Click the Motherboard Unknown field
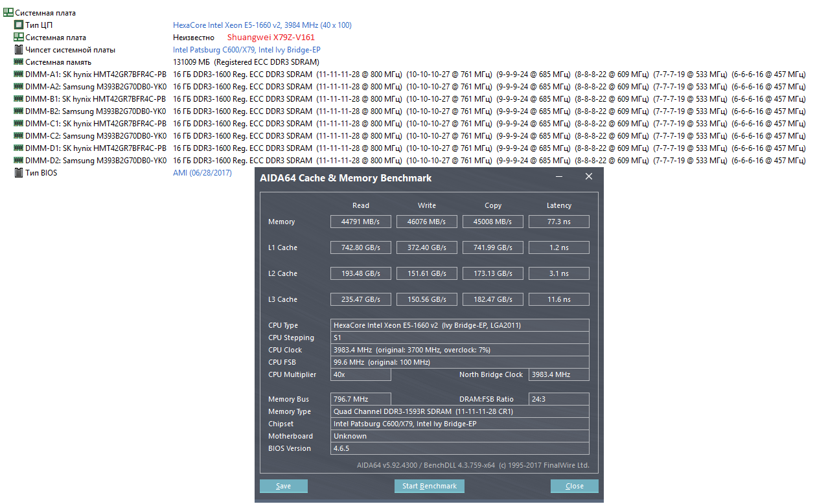 pos(460,436)
